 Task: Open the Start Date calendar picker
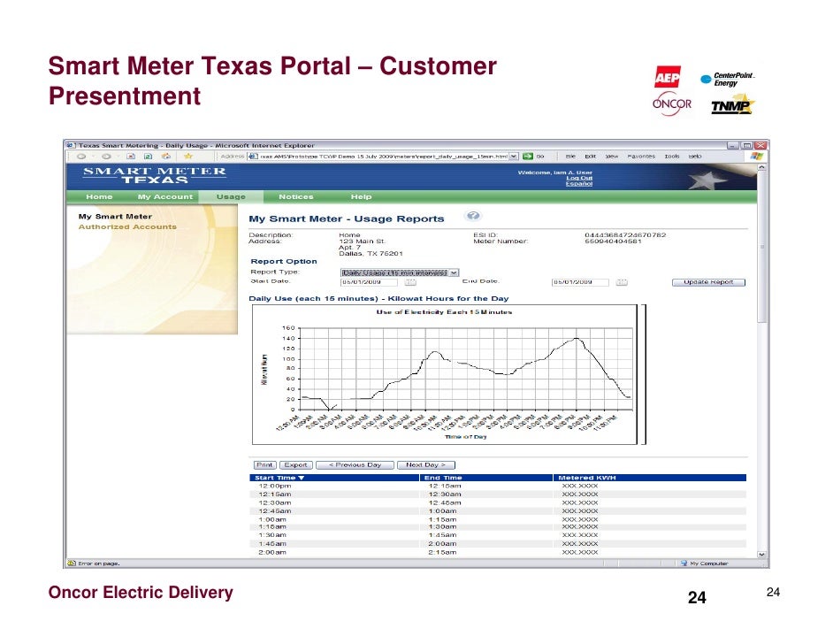pos(410,282)
